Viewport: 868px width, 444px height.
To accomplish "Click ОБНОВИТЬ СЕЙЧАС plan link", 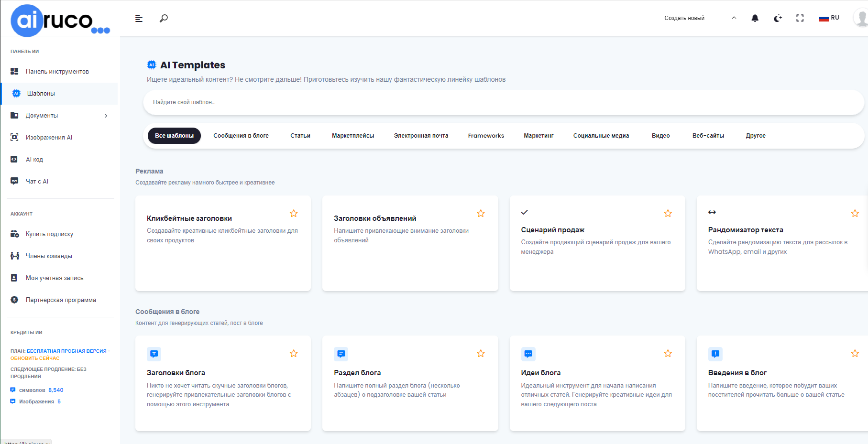I will pos(34,358).
